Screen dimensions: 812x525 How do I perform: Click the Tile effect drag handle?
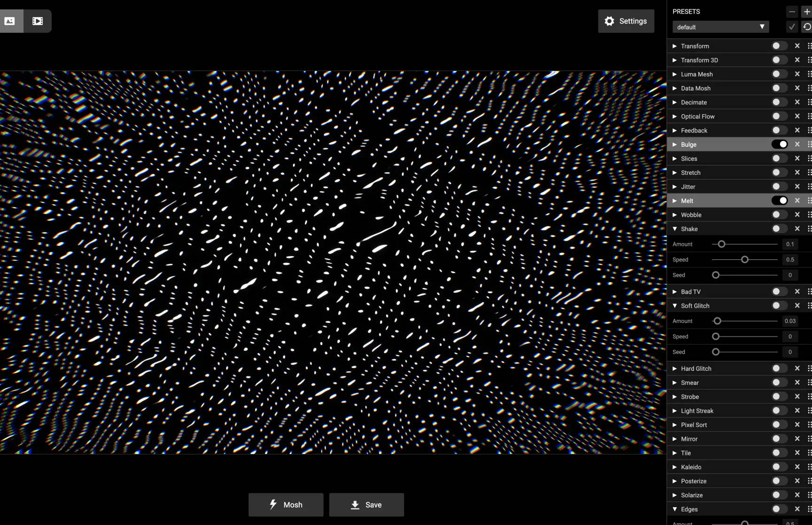tap(809, 454)
